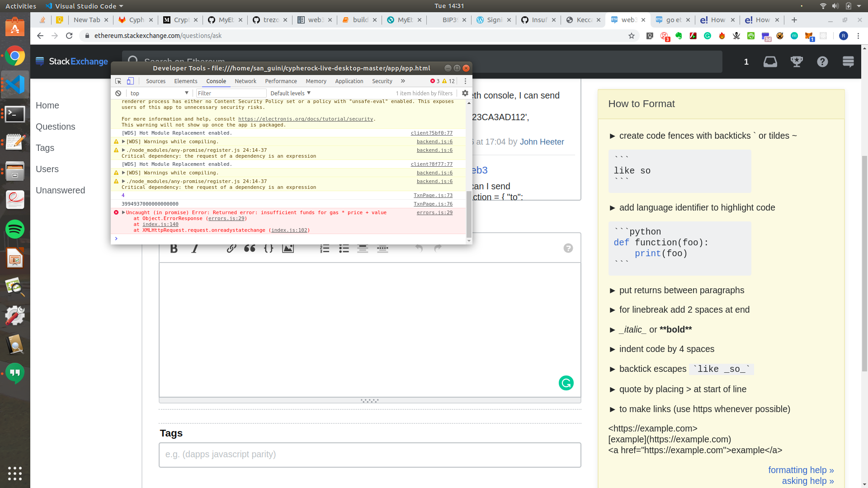
Task: Clear console with the ban icon
Action: (x=118, y=94)
